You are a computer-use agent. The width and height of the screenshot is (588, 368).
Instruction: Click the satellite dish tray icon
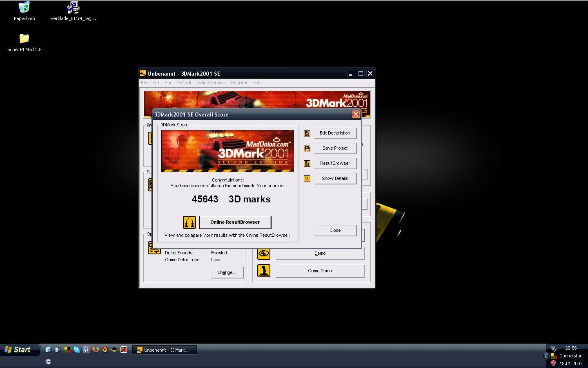(x=553, y=348)
